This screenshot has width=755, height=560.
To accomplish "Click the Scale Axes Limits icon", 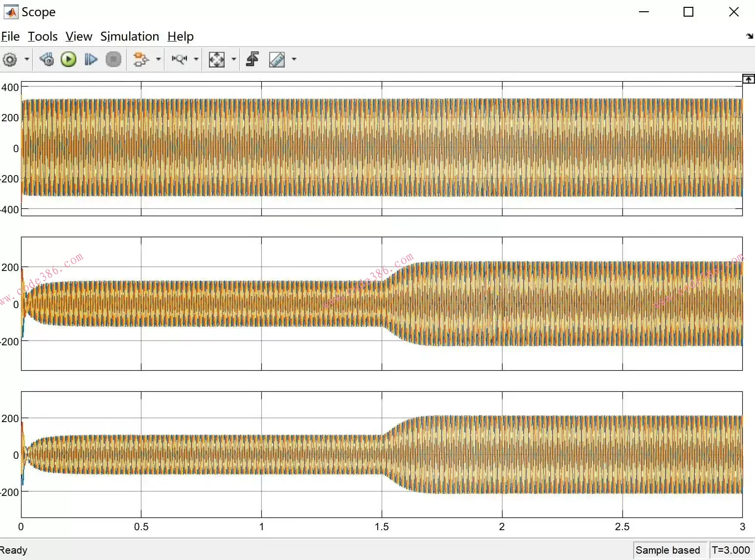I will coord(216,60).
